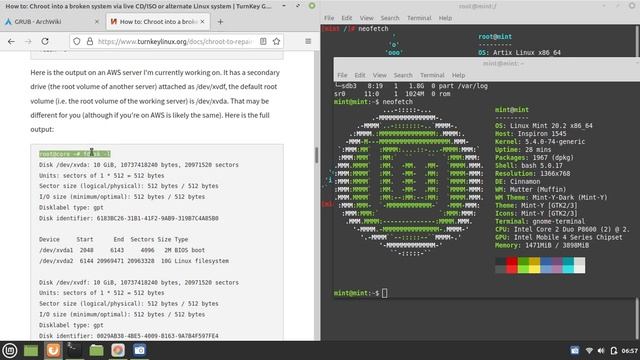Open the battery power tray icon
This screenshot has width=640, height=360.
click(x=613, y=351)
